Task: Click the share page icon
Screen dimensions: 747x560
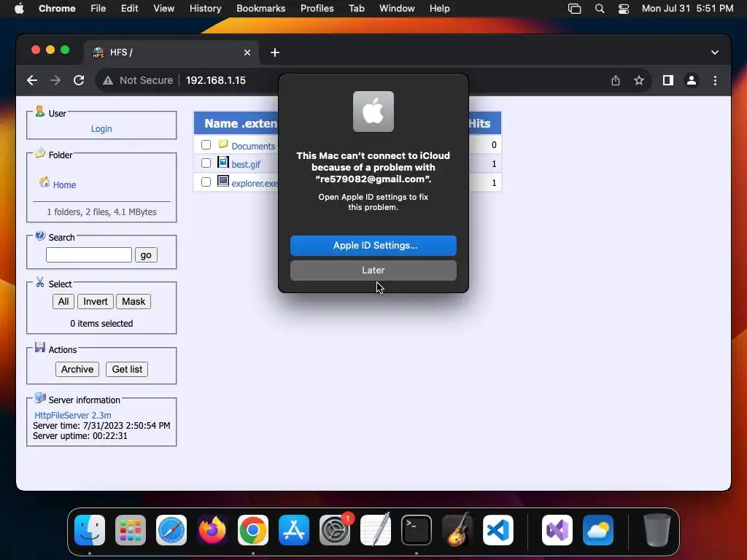Action: point(616,80)
